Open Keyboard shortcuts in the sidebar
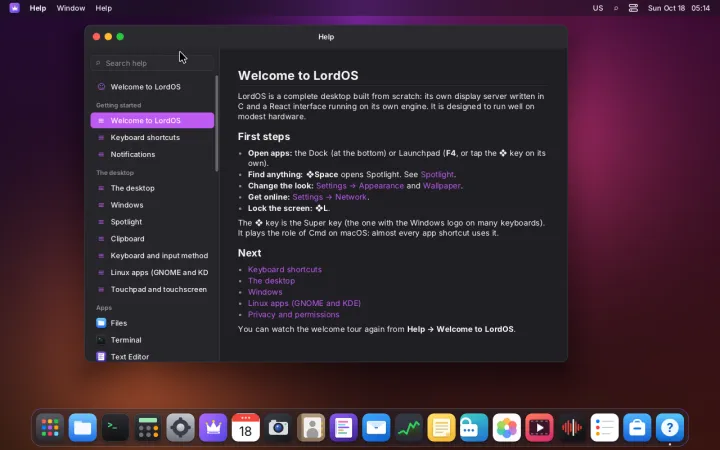This screenshot has width=720, height=450. [x=152, y=137]
